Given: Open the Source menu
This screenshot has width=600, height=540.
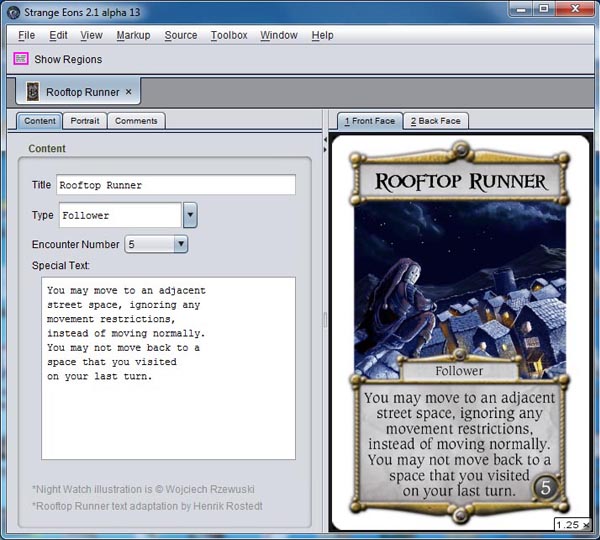Looking at the screenshot, I should click(x=181, y=35).
